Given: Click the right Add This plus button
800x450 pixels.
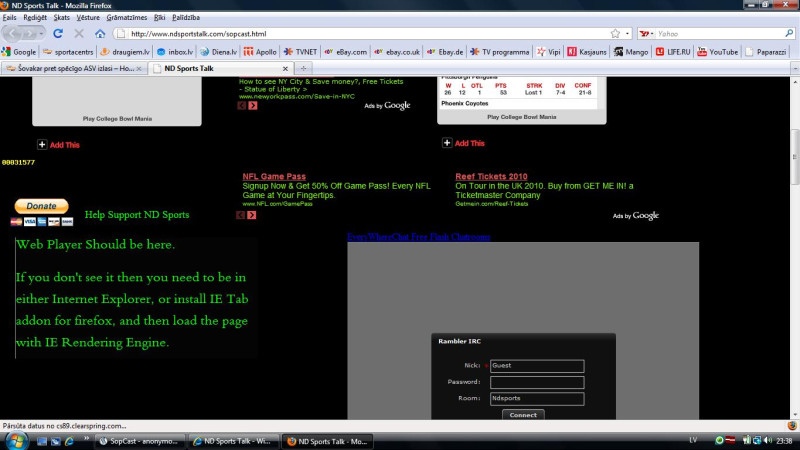Looking at the screenshot, I should point(447,143).
